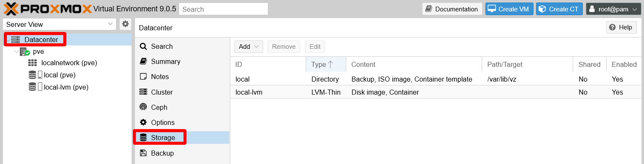This screenshot has width=644, height=164.
Task: Click the Options gear icon
Action: [143, 122]
